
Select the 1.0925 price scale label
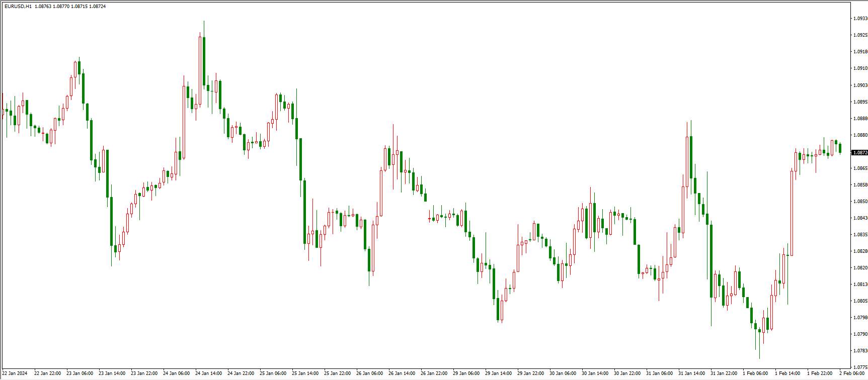[x=860, y=35]
